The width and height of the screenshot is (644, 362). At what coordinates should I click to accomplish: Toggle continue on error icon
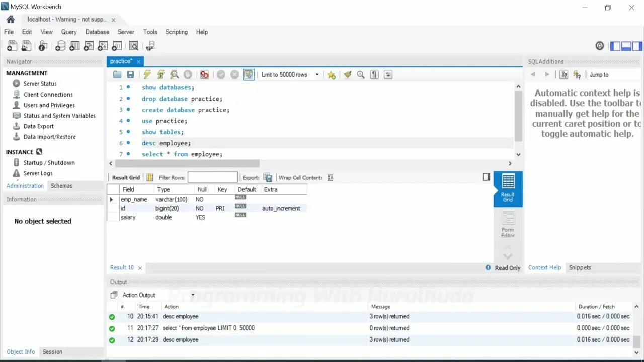click(x=204, y=75)
